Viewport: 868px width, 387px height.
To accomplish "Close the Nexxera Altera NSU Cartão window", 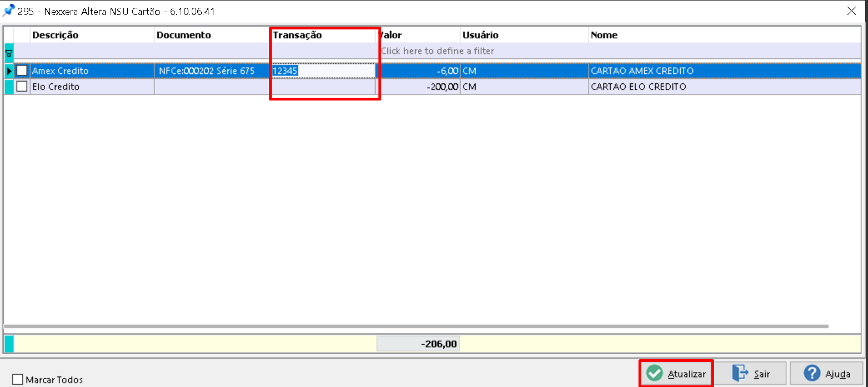I will point(851,11).
